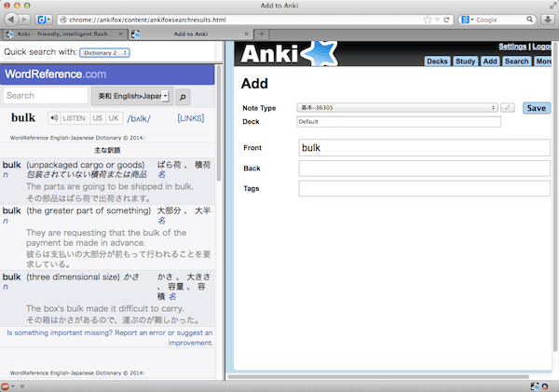Image resolution: width=559 pixels, height=392 pixels.
Task: Save the new Anki card
Action: [537, 108]
